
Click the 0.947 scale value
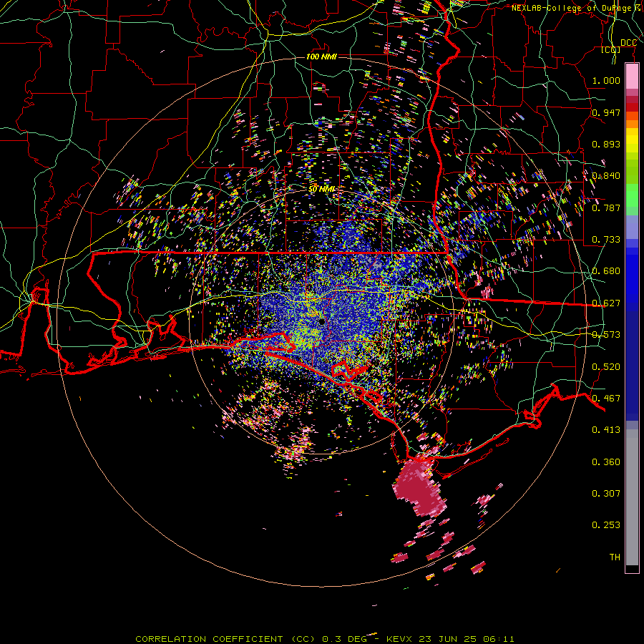[x=606, y=112]
